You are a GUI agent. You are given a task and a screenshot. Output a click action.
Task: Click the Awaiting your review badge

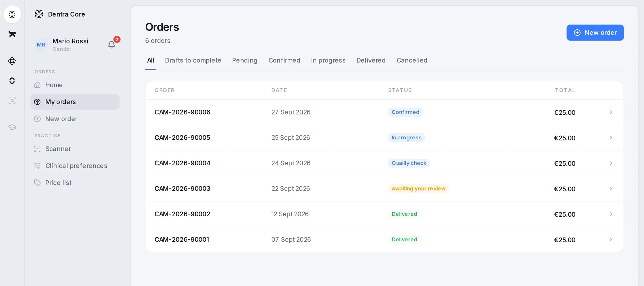point(419,188)
